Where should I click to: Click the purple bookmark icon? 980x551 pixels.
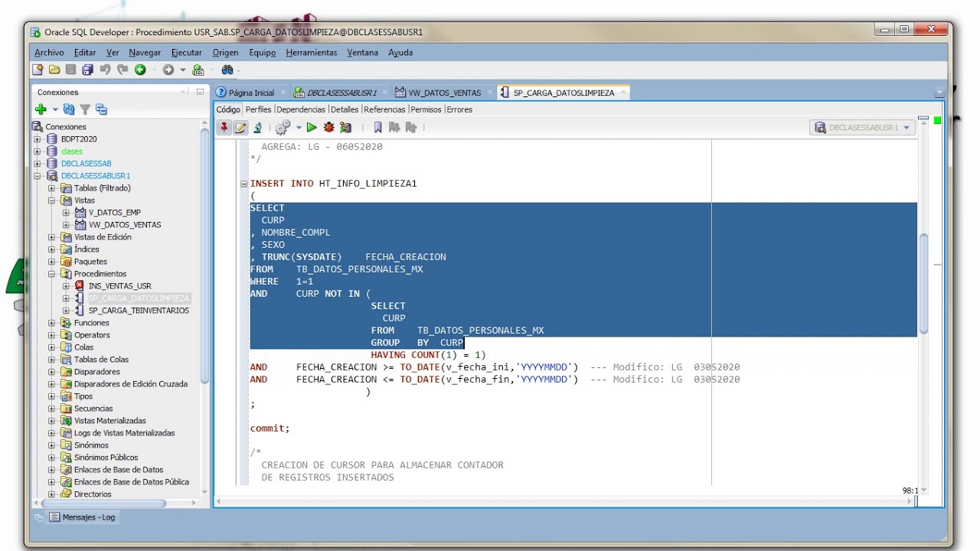coord(377,128)
